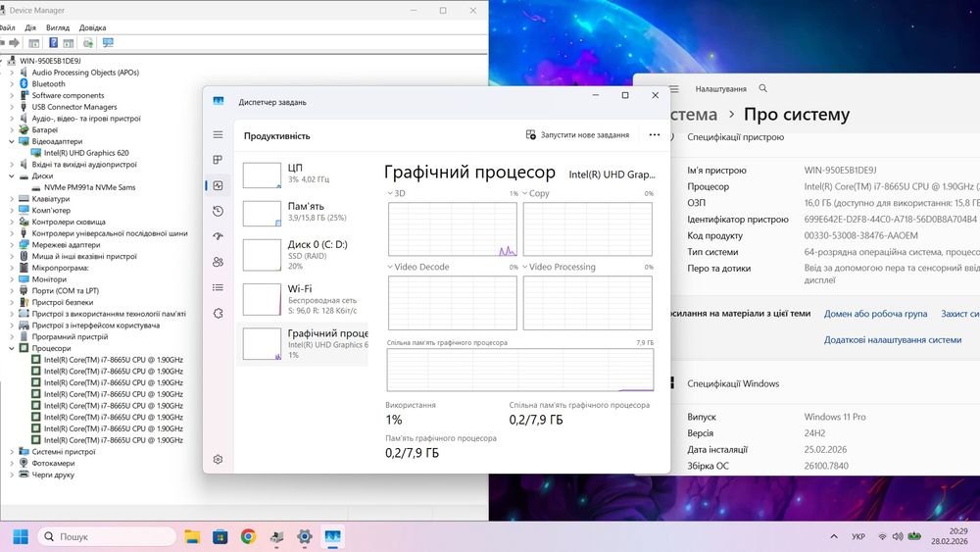Open the Windows Start menu
Viewport: 980px width, 552px height.
(x=21, y=536)
